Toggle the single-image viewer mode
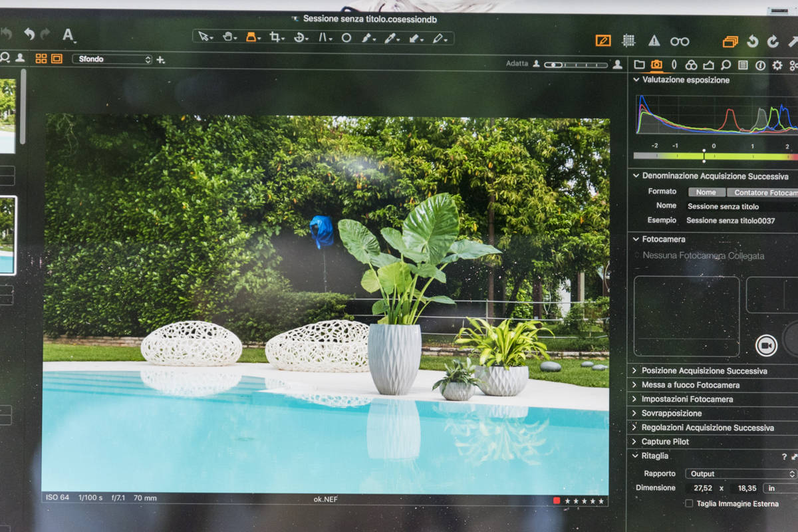Screen dimensions: 798x532 pos(57,59)
